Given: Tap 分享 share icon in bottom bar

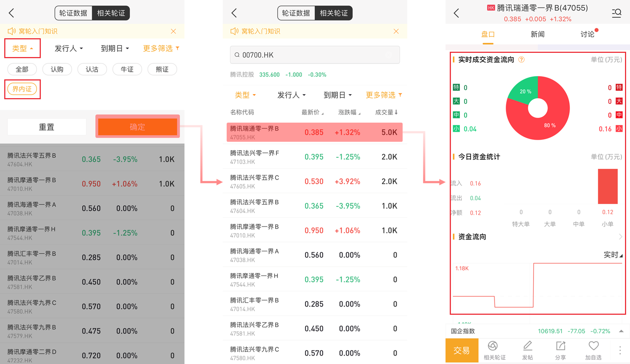Looking at the screenshot, I should click(x=561, y=350).
